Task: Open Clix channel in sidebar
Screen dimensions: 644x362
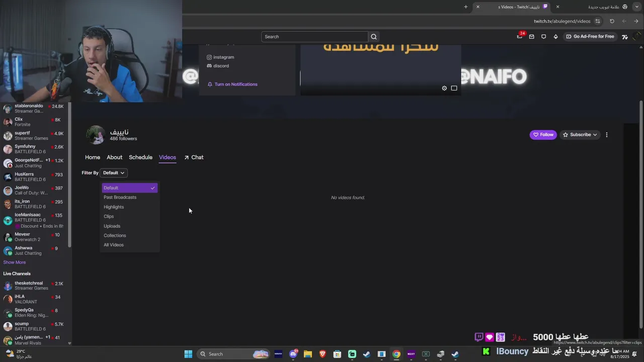Action: click(34, 122)
